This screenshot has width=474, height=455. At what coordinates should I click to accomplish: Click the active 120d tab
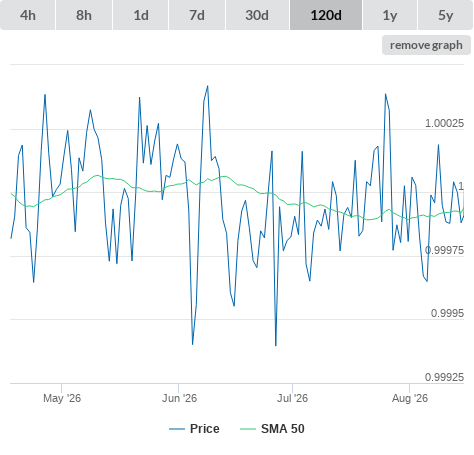[x=326, y=15]
